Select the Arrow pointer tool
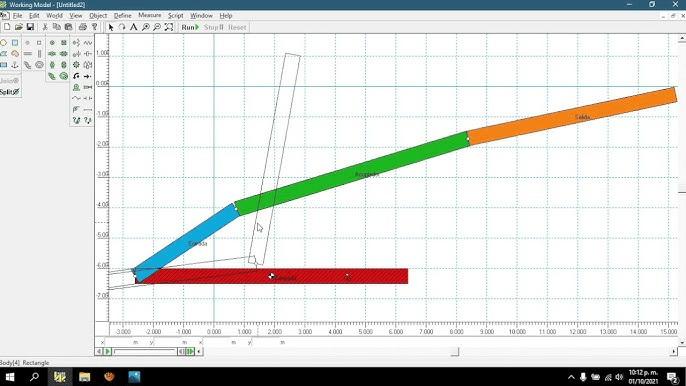The width and height of the screenshot is (686, 386). point(111,27)
